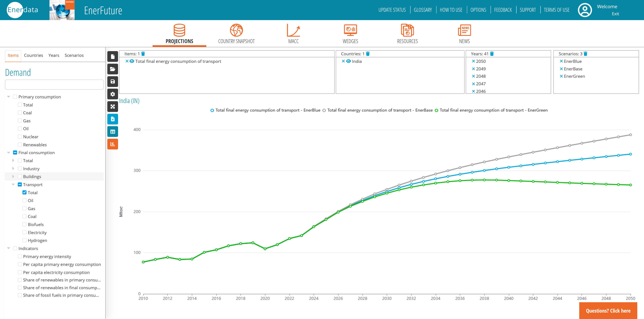Open the settings gear icon
This screenshot has width=644, height=319.
tap(113, 94)
